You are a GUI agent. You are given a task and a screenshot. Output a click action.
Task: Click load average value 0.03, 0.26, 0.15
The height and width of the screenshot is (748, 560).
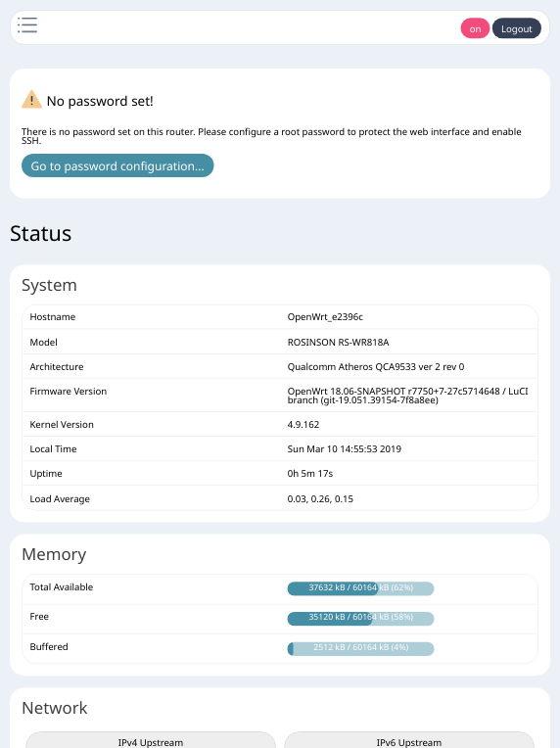pyautogui.click(x=320, y=499)
